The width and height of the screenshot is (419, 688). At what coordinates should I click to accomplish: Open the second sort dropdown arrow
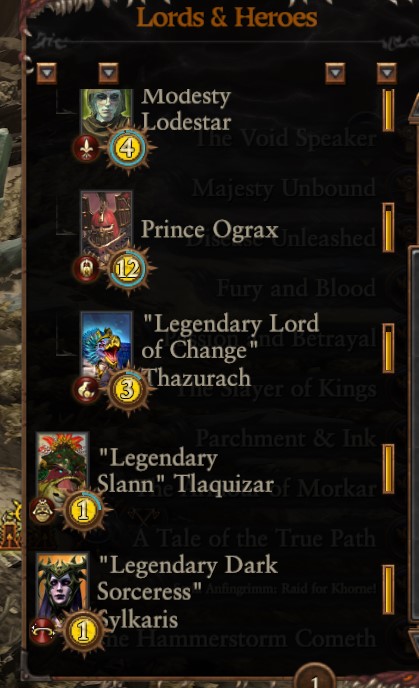tap(108, 73)
